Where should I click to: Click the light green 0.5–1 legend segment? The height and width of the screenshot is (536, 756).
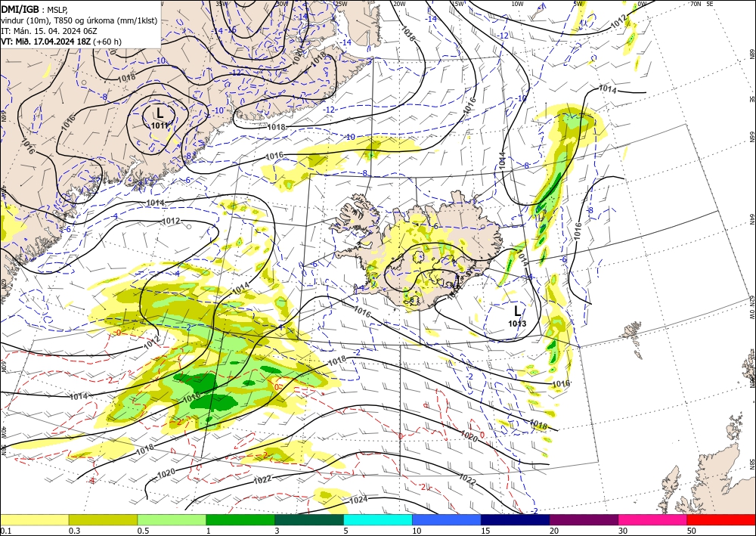pos(172,519)
